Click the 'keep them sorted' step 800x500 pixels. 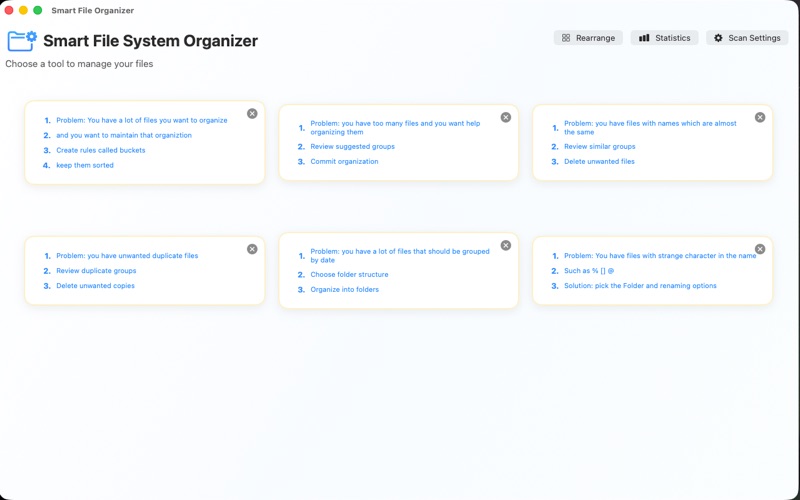(x=85, y=165)
